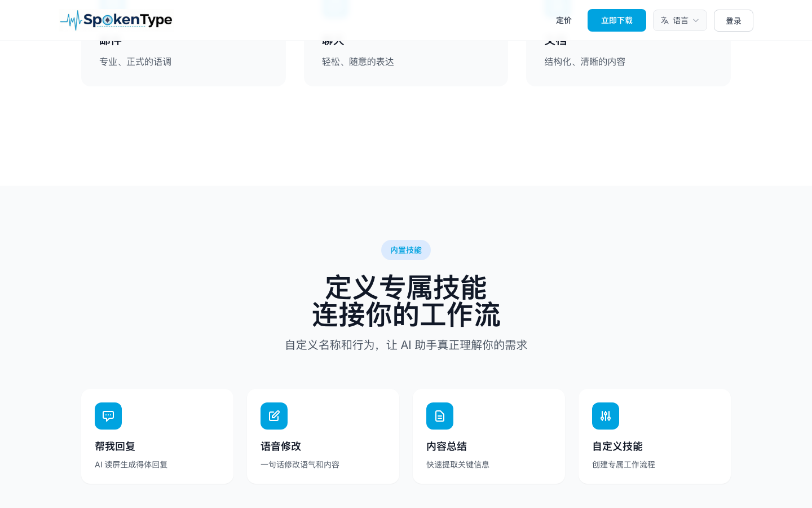Image resolution: width=812 pixels, height=508 pixels.
Task: Click the text 创建专属工作流程
Action: click(x=624, y=465)
